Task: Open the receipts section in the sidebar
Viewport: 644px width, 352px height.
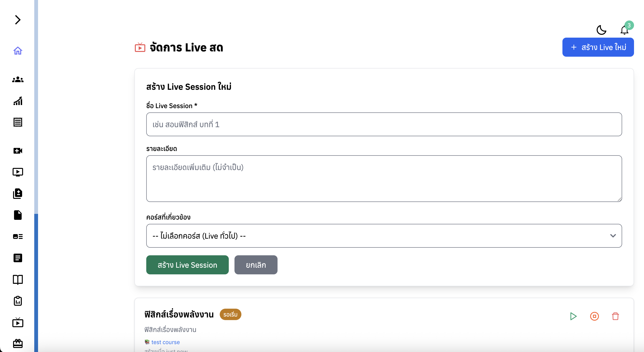Action: point(18,122)
